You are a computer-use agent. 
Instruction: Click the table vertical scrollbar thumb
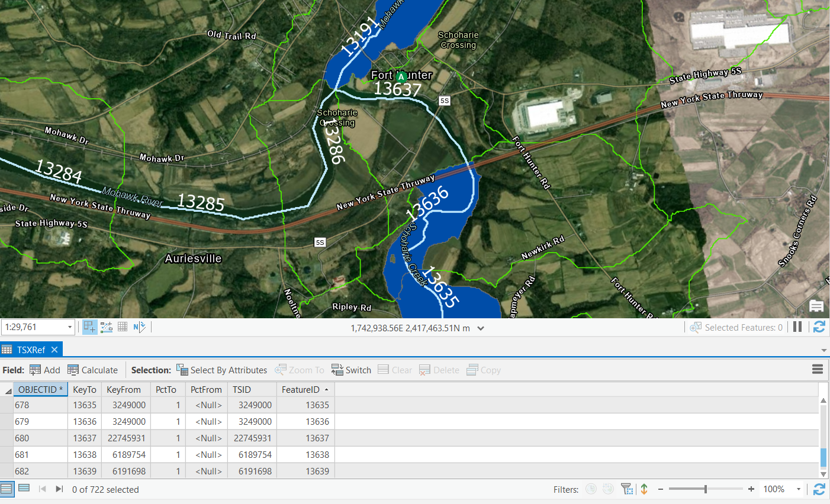pyautogui.click(x=823, y=457)
